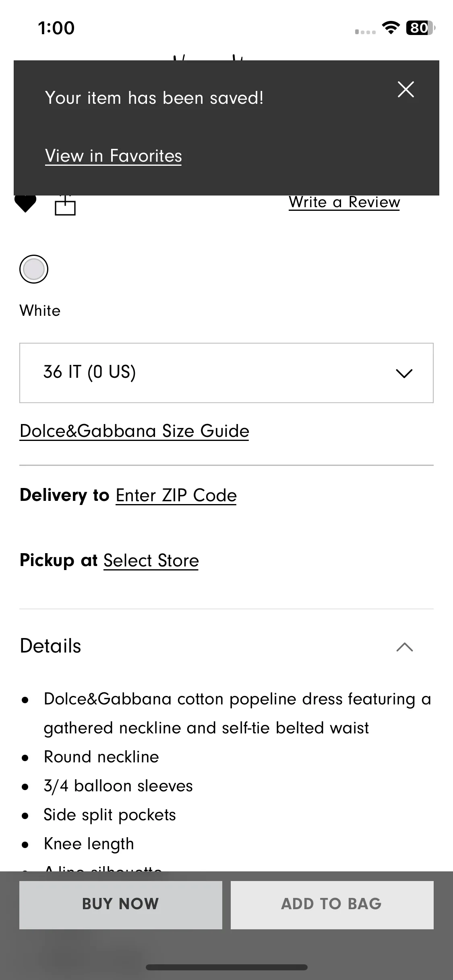Tap the Wi-Fi status icon
Screen dimensions: 453x980
390,28
